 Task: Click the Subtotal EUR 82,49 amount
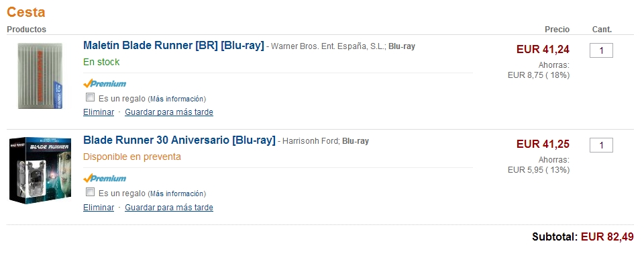607,236
